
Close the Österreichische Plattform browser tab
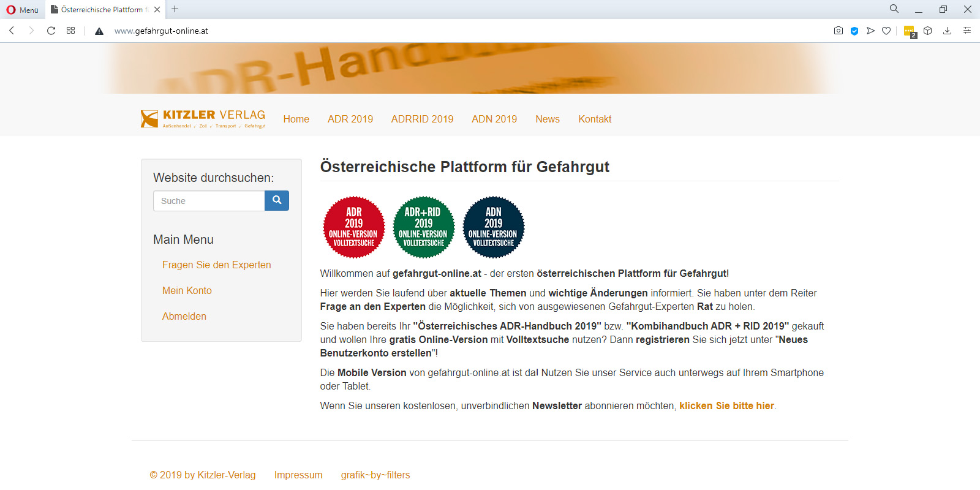157,9
